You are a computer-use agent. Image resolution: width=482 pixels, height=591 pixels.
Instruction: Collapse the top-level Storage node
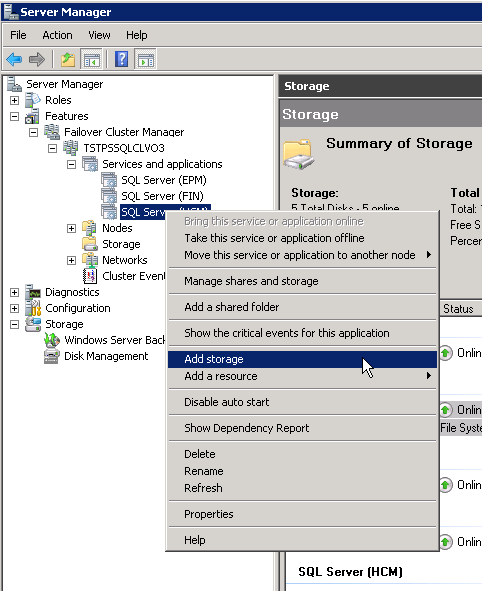(x=14, y=325)
